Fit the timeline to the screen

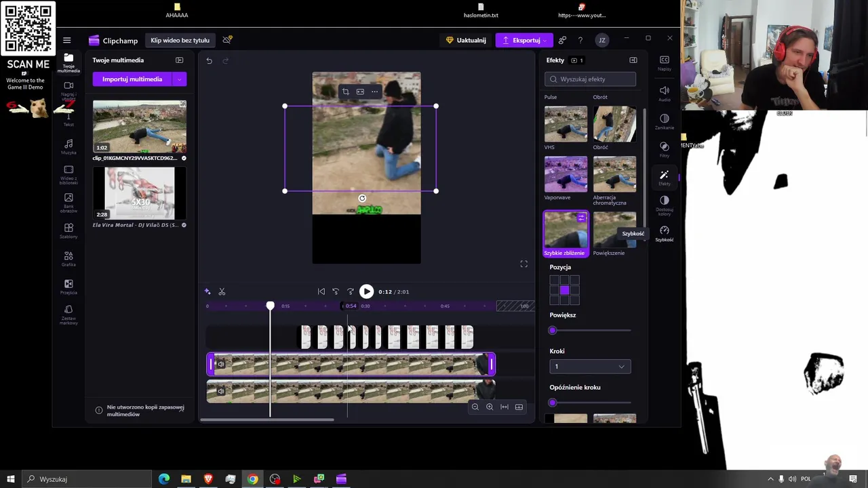coord(504,407)
